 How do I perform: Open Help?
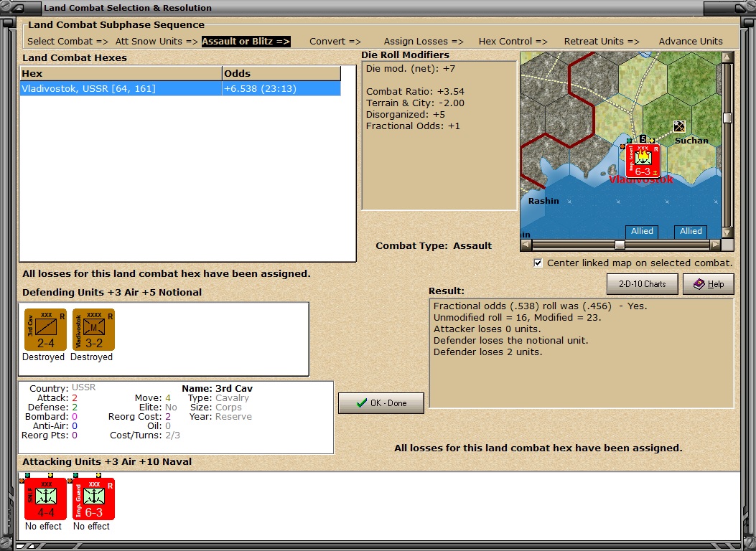click(x=709, y=284)
